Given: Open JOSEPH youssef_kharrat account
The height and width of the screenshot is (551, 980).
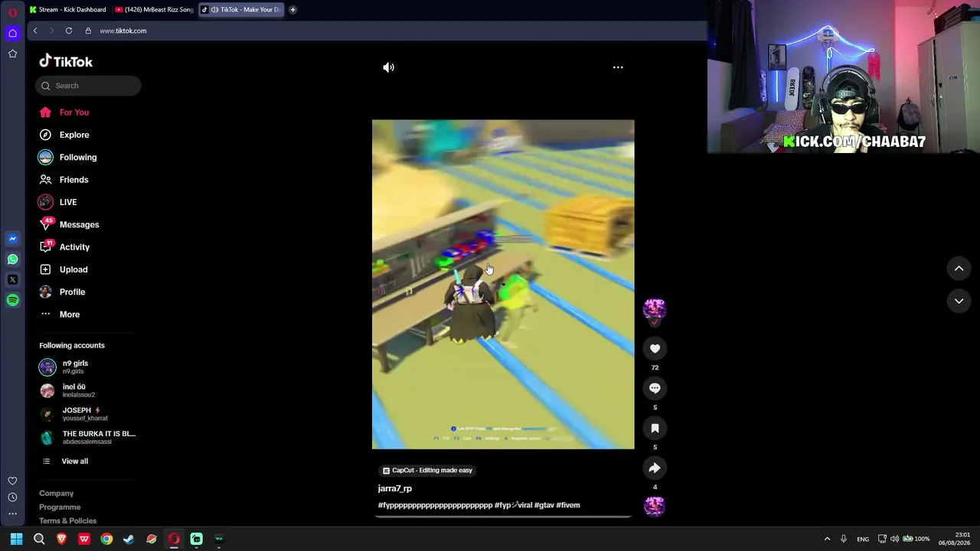Looking at the screenshot, I should (x=74, y=414).
